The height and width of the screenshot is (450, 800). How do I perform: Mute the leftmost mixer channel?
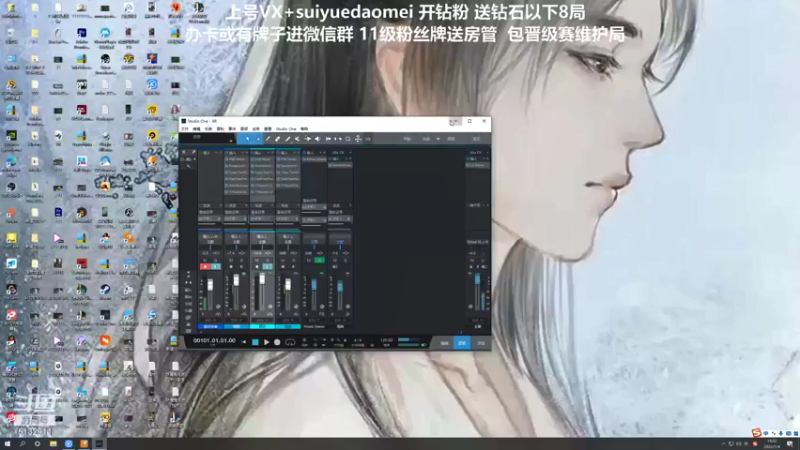click(x=205, y=260)
